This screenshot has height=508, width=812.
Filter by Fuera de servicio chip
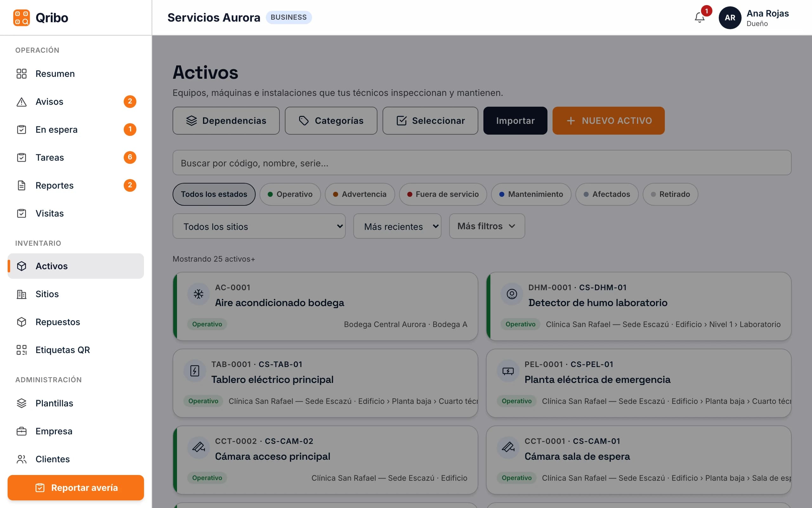[x=443, y=194]
